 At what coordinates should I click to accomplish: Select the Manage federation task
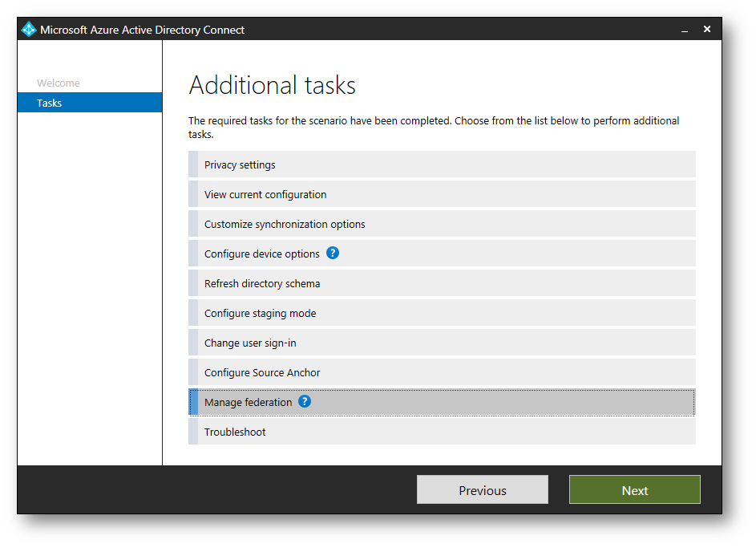click(442, 402)
